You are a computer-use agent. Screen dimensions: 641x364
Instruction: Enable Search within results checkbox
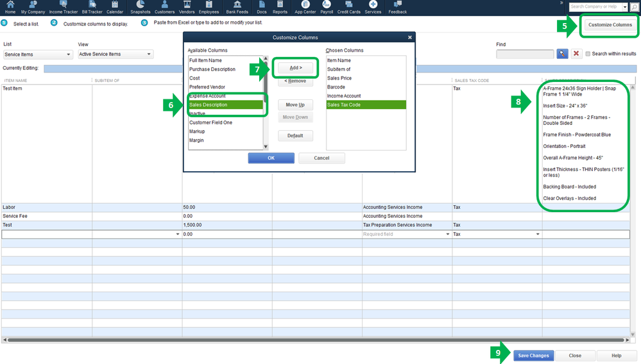[x=588, y=54]
